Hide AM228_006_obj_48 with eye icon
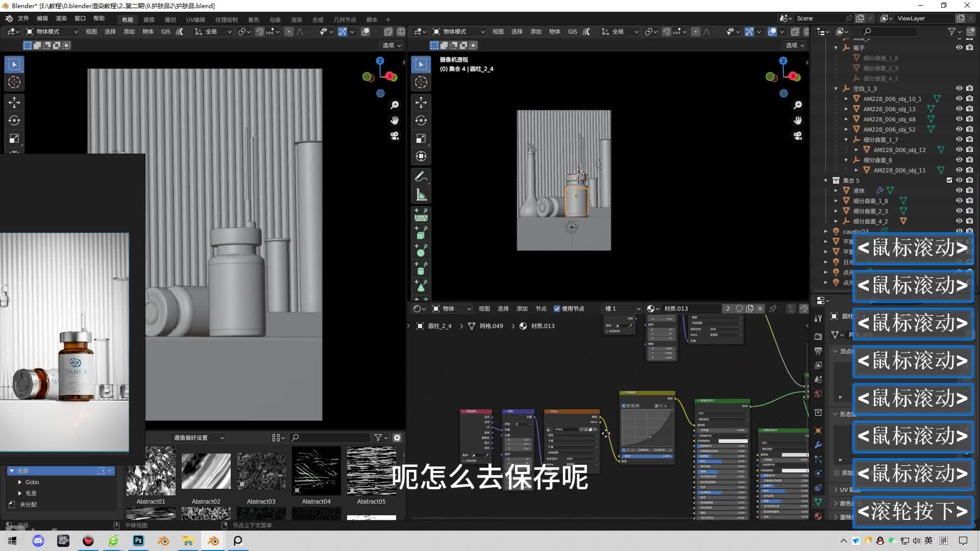The image size is (980, 551). 959,119
